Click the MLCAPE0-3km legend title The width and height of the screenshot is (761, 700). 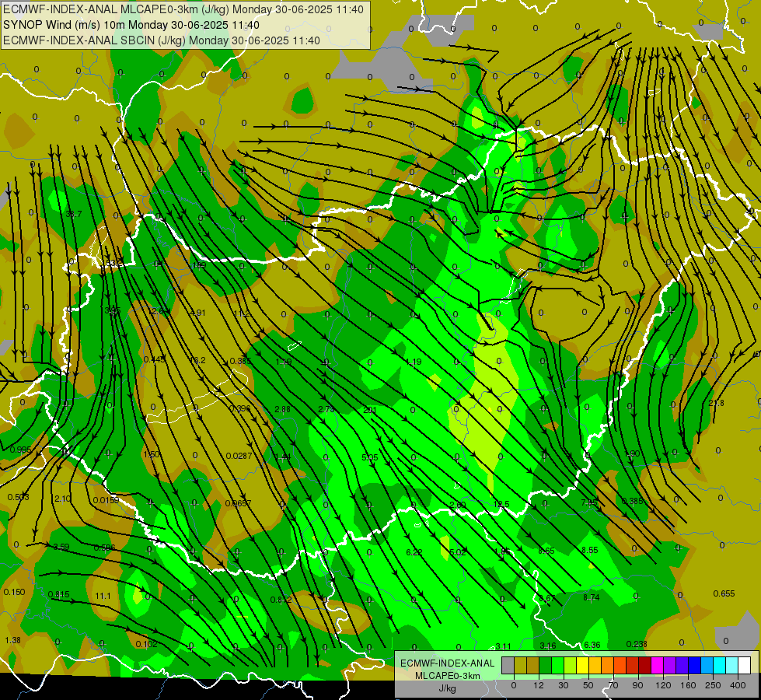448,675
